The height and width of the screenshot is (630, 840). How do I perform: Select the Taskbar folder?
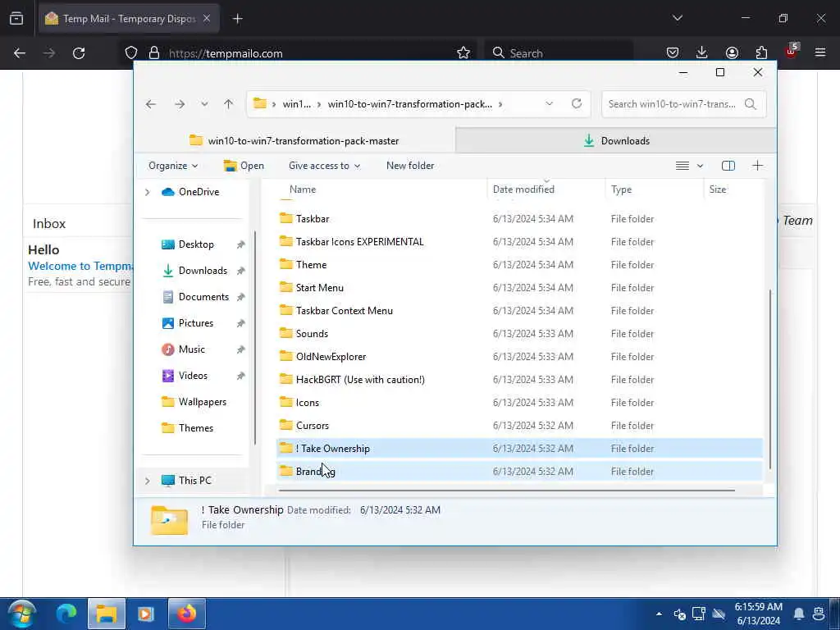click(x=519, y=218)
